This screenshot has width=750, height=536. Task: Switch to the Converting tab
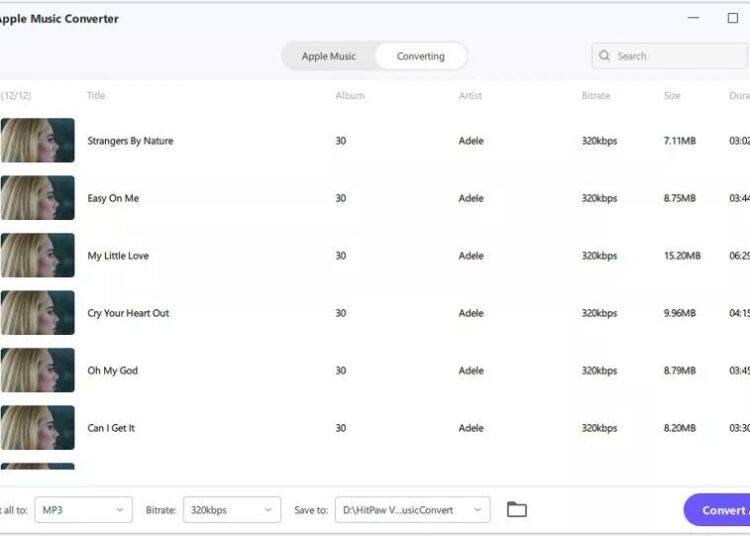click(x=420, y=56)
